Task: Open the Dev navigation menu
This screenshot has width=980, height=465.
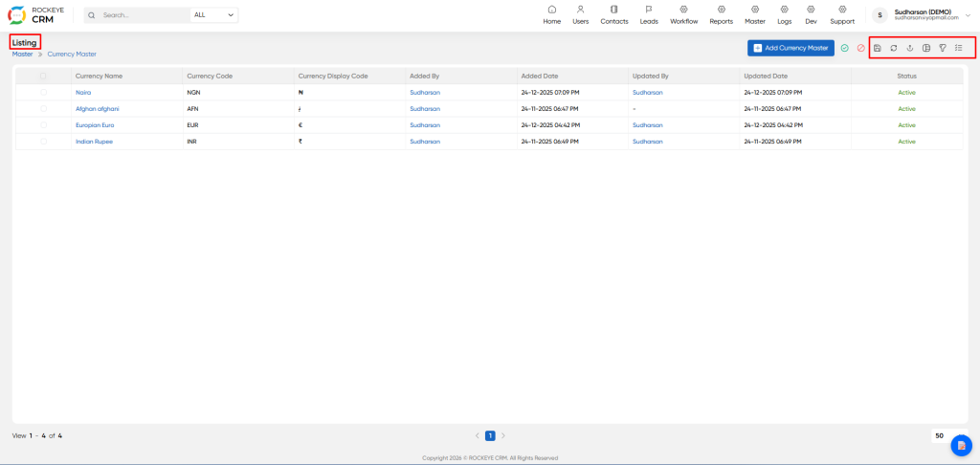Action: [811, 15]
